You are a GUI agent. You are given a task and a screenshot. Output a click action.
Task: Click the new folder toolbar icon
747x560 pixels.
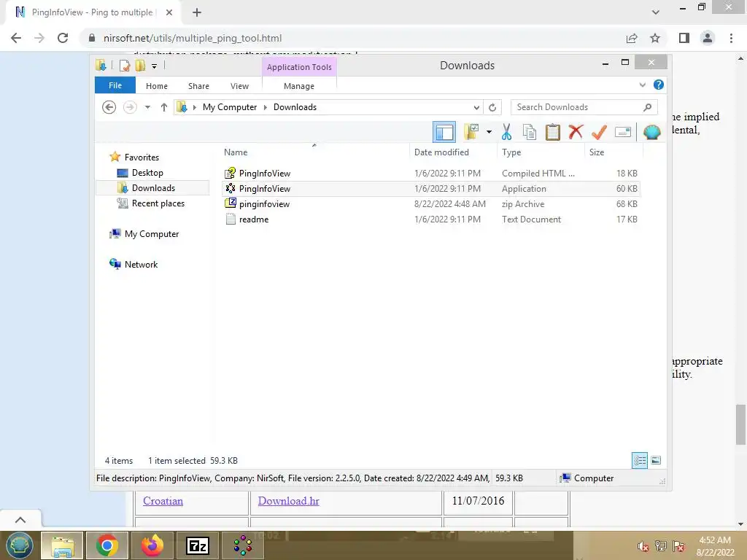[x=471, y=132]
